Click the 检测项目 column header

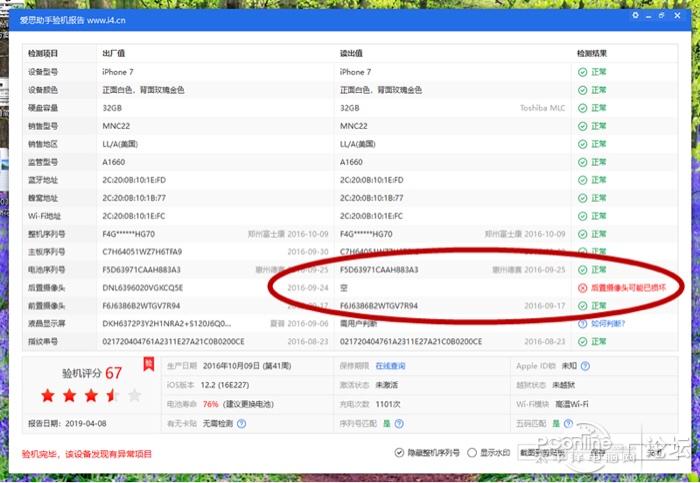coord(43,54)
